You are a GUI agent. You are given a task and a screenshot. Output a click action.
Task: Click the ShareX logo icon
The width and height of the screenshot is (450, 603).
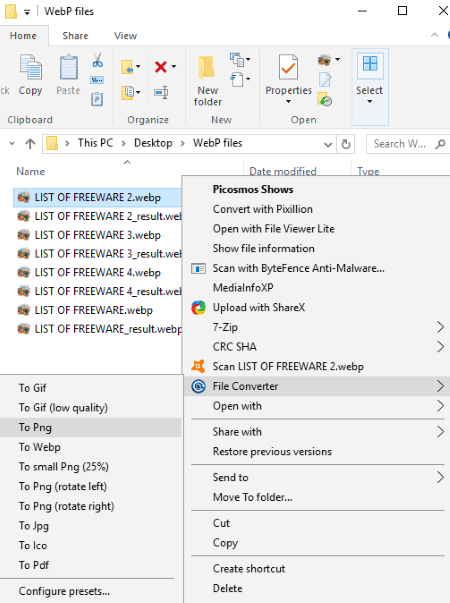coord(198,307)
